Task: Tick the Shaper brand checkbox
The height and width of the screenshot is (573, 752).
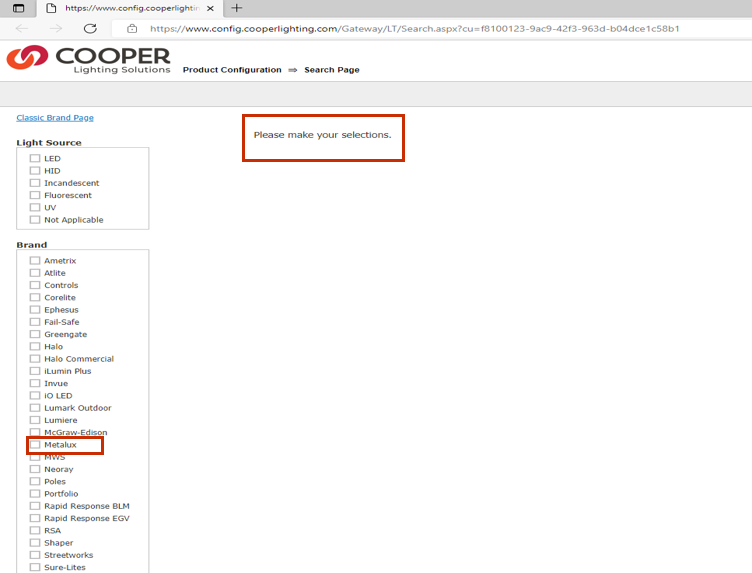Action: [x=35, y=543]
